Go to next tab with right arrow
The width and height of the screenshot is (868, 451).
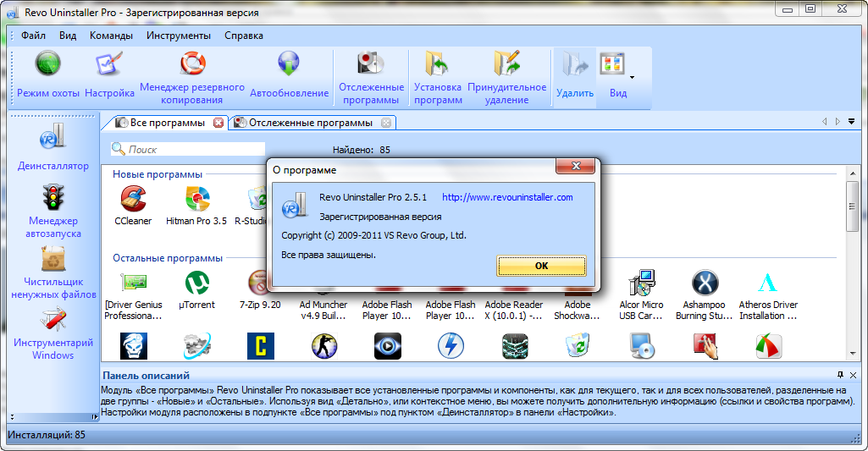click(838, 121)
